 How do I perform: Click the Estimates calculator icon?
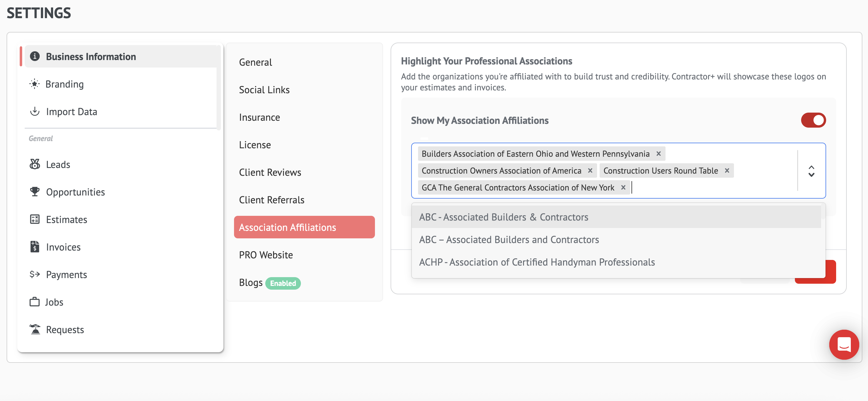[35, 219]
